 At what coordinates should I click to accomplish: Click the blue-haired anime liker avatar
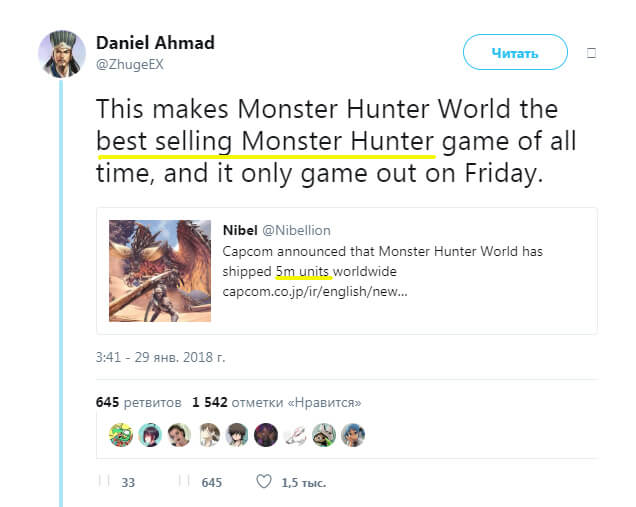(x=353, y=435)
